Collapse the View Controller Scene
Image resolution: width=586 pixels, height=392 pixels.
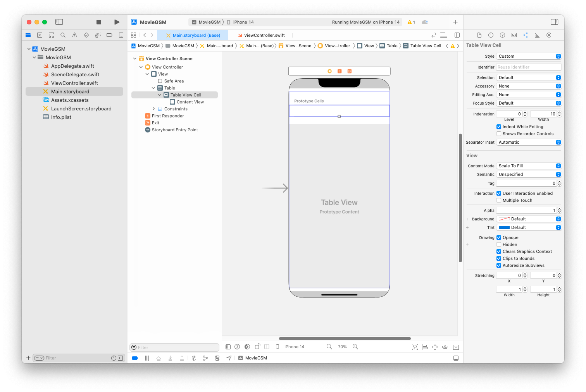(135, 58)
